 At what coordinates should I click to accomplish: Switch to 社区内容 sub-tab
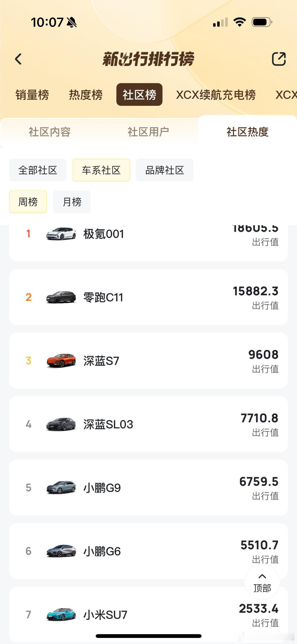pyautogui.click(x=50, y=132)
